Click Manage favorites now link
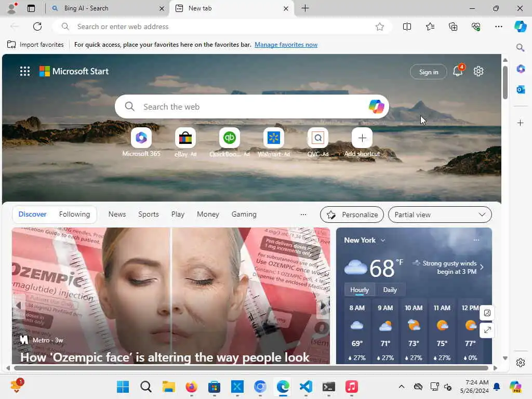Image resolution: width=532 pixels, height=399 pixels. pos(286,45)
